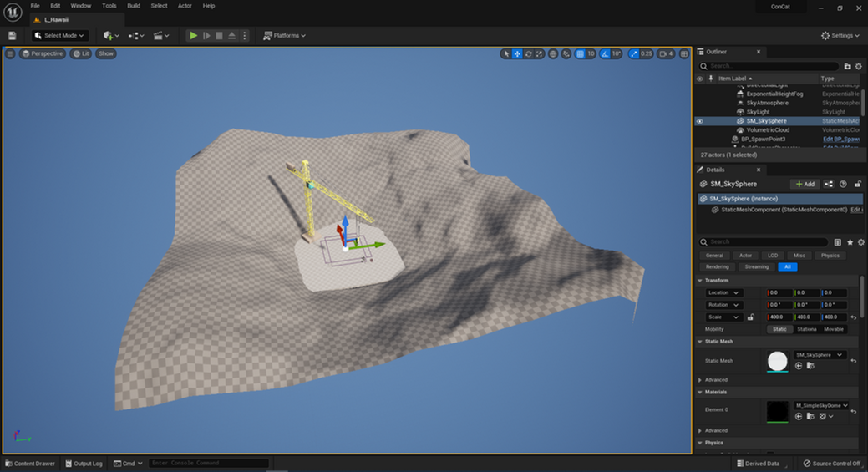Open the Actor menu
Viewport: 868px width, 472px height.
pyautogui.click(x=185, y=6)
